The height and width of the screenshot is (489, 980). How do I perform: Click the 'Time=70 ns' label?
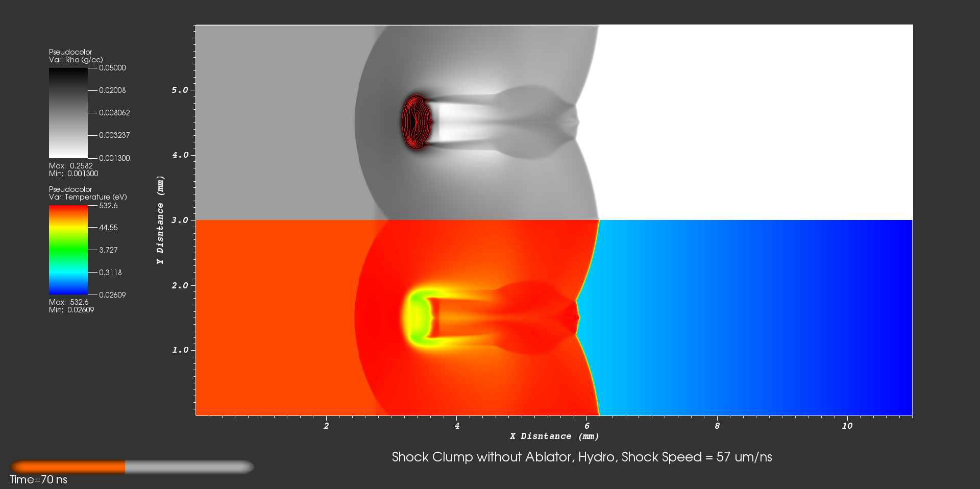pos(38,480)
